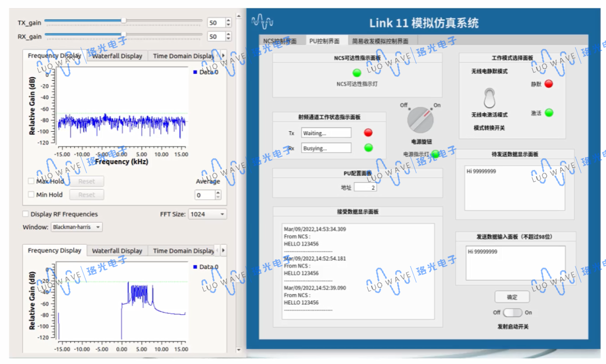
Task: Click the green 激活 mode indicator
Action: [x=549, y=113]
